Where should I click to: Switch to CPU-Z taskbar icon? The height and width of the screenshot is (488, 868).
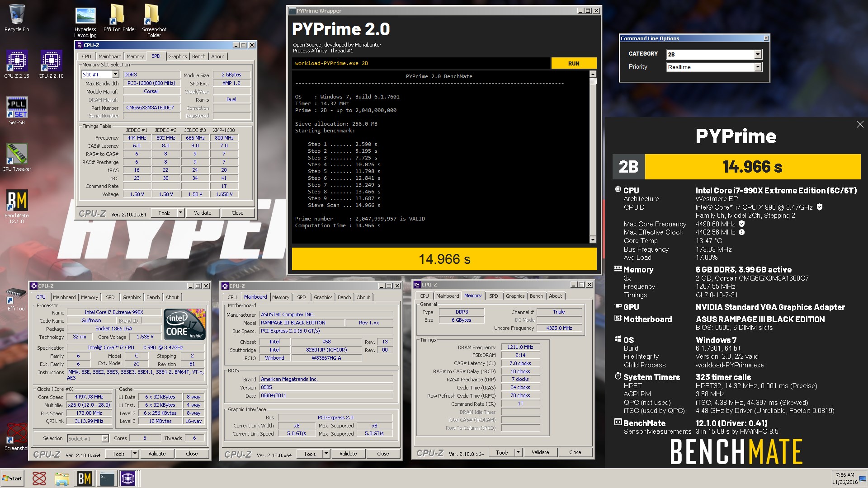tap(128, 479)
